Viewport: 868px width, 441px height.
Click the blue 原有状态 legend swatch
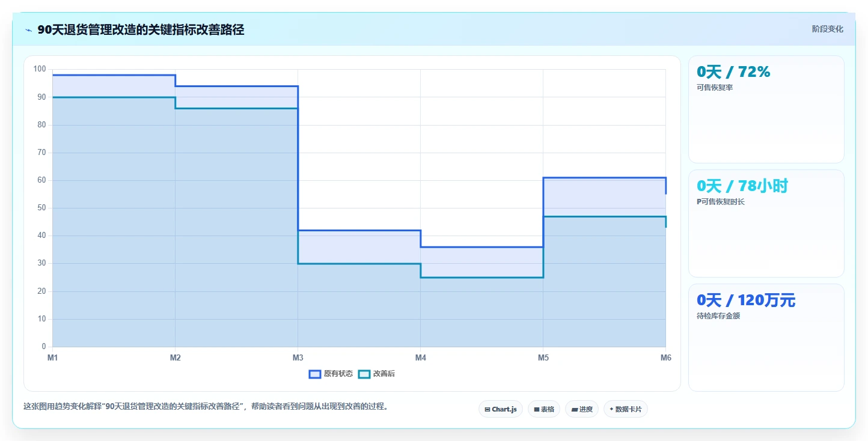[x=315, y=374]
